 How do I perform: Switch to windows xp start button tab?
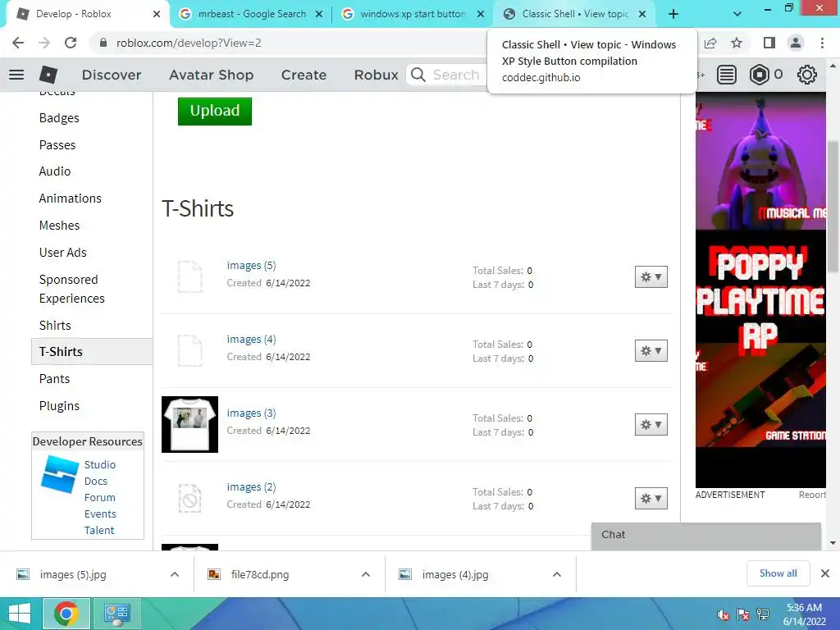click(413, 15)
